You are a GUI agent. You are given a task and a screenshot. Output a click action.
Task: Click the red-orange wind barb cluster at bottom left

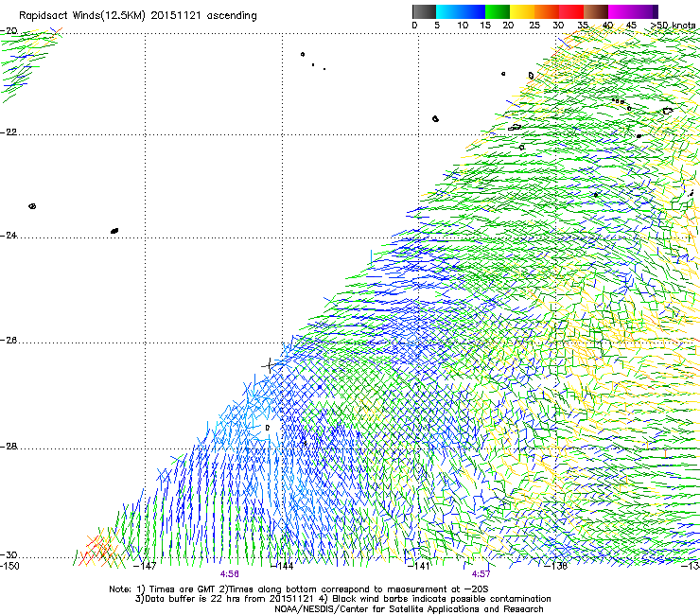99,549
